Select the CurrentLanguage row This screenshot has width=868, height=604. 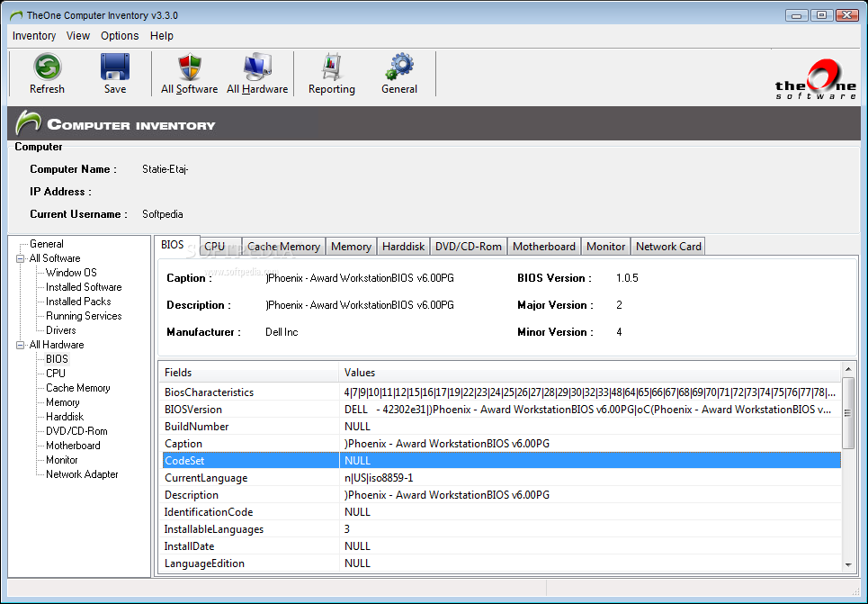point(500,478)
